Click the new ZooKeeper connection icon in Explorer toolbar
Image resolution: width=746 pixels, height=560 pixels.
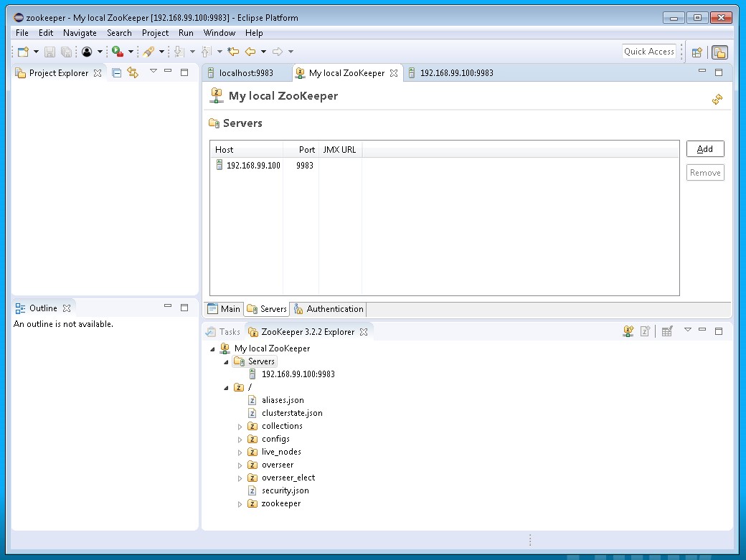tap(628, 331)
